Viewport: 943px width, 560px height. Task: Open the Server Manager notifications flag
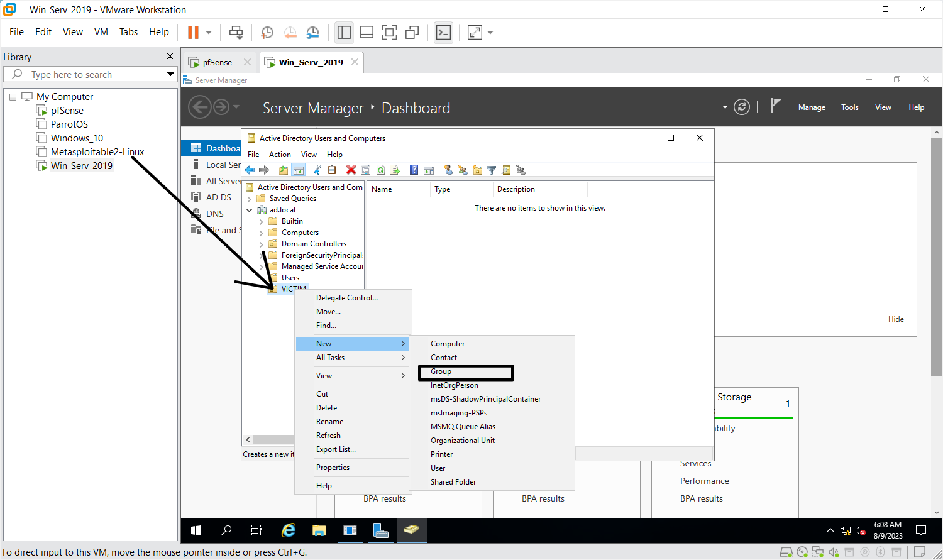(x=776, y=106)
